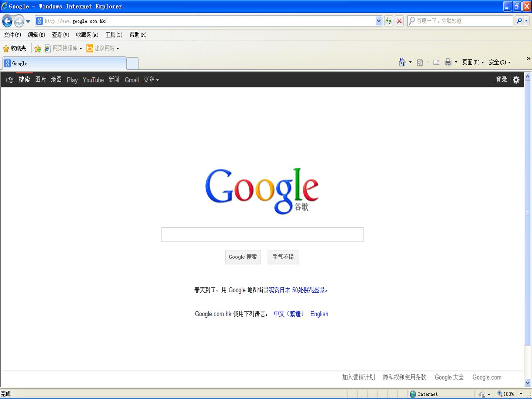Open the 网页快讯库 dropdown
Screen dimensions: 532x399
(63, 48)
